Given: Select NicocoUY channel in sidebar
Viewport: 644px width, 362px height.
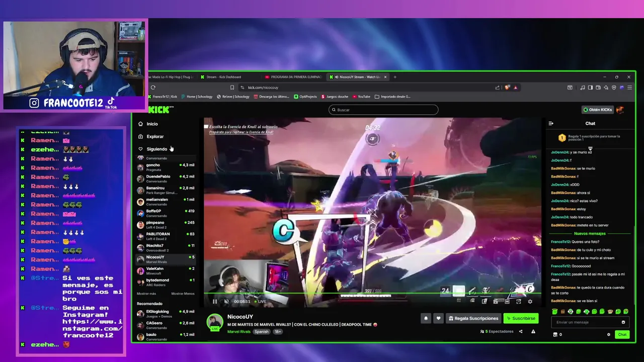Looking at the screenshot, I should tap(166, 259).
